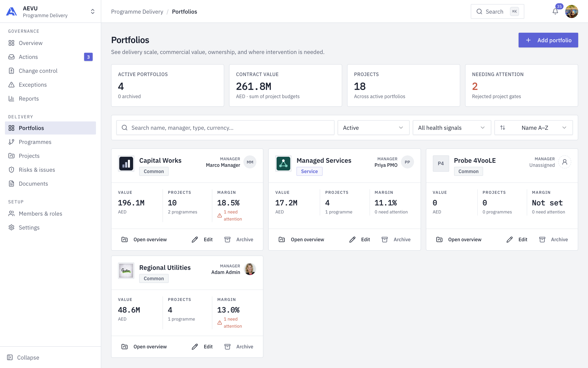Edit the Managed Services portfolio
Viewport: 588px width, 368px height.
[359, 240]
